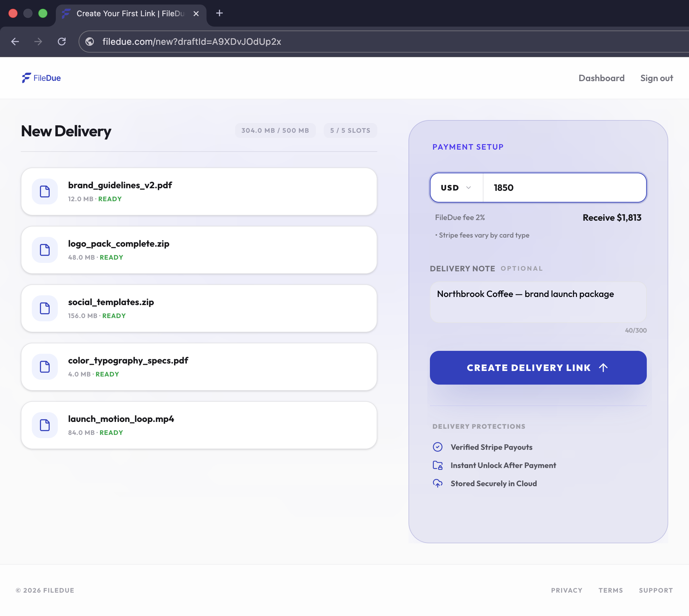
Task: Click FileDue fee 2% text
Action: (x=460, y=218)
